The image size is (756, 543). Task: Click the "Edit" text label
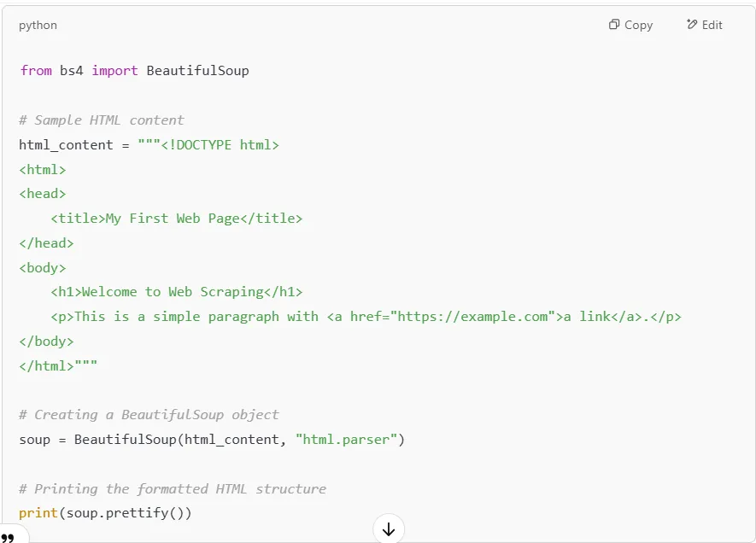(x=712, y=26)
